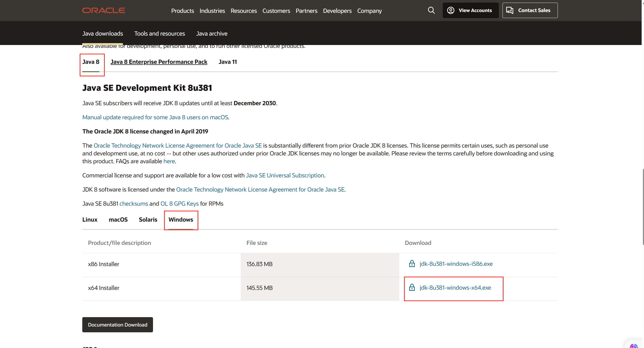Screen dimensions: 644x348
Task: Open the checksums link
Action: pyautogui.click(x=134, y=204)
